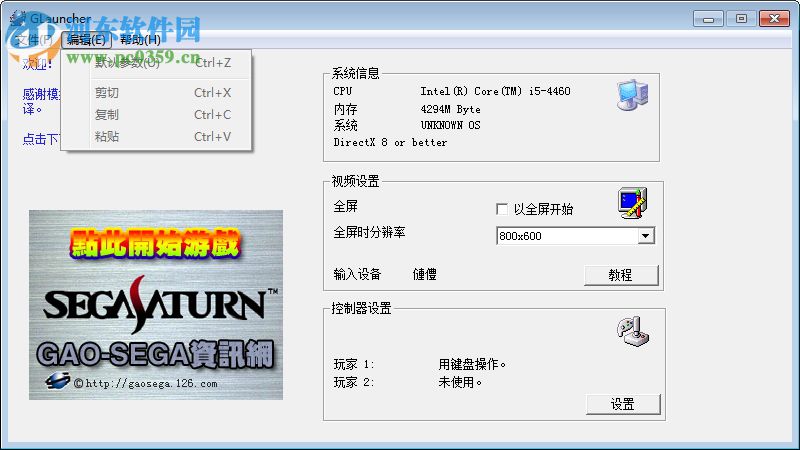Click the joystick icon in 控制器设置
The image size is (800, 450).
pos(633,331)
